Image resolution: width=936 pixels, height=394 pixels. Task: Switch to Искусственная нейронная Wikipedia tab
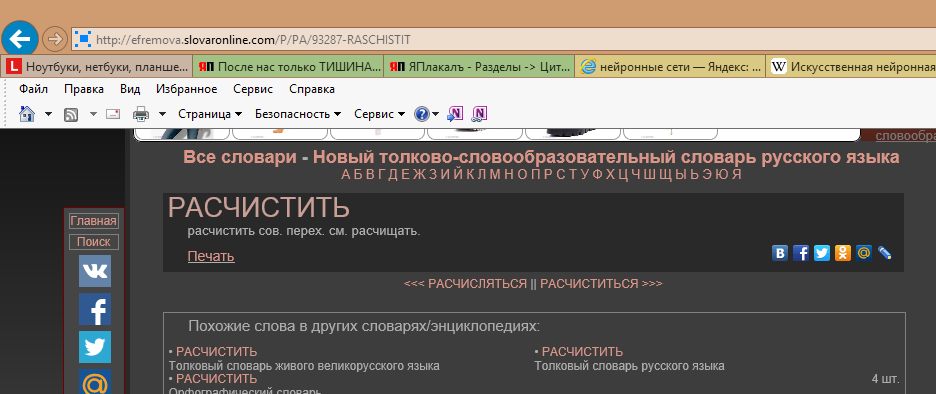pyautogui.click(x=851, y=66)
